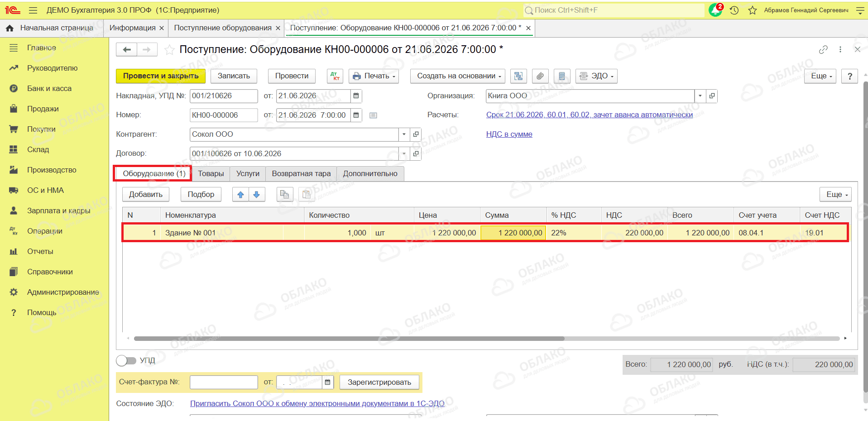The image size is (868, 421).
Task: Click the Записать button
Action: tap(234, 76)
